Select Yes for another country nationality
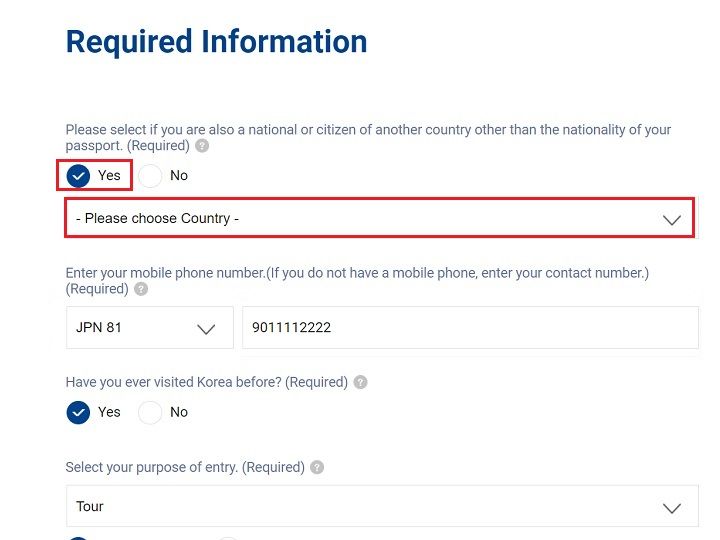This screenshot has width=720, height=540. (x=79, y=176)
